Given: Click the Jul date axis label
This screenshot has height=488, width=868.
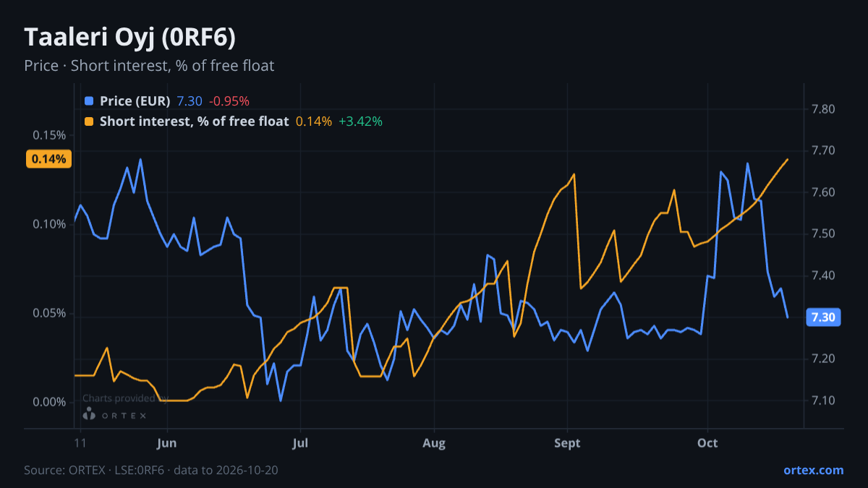Looking at the screenshot, I should (x=301, y=443).
